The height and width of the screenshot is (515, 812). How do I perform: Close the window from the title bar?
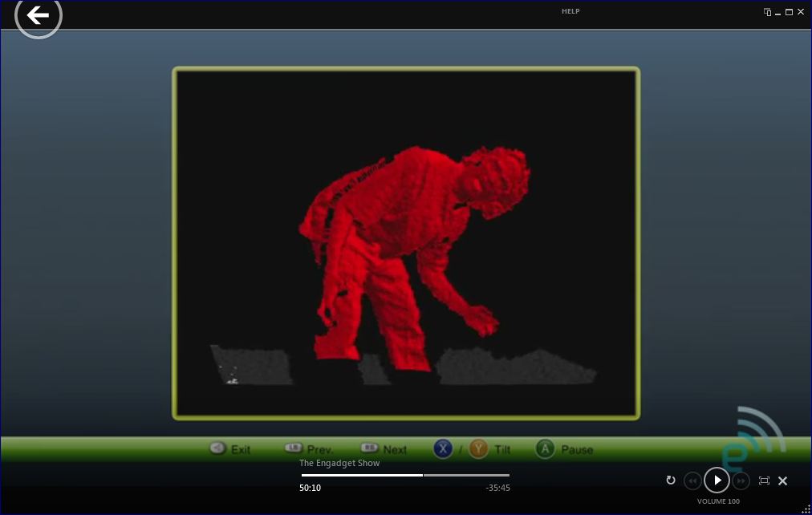(801, 12)
